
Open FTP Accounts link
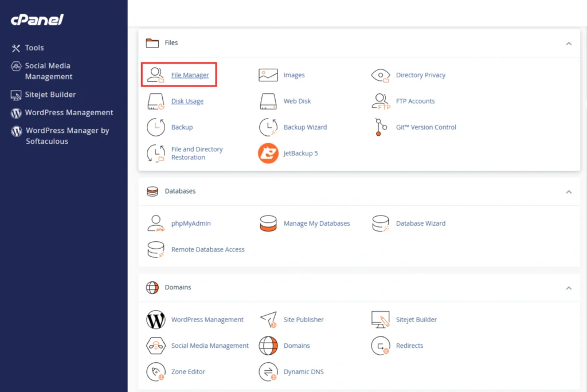[x=415, y=101]
